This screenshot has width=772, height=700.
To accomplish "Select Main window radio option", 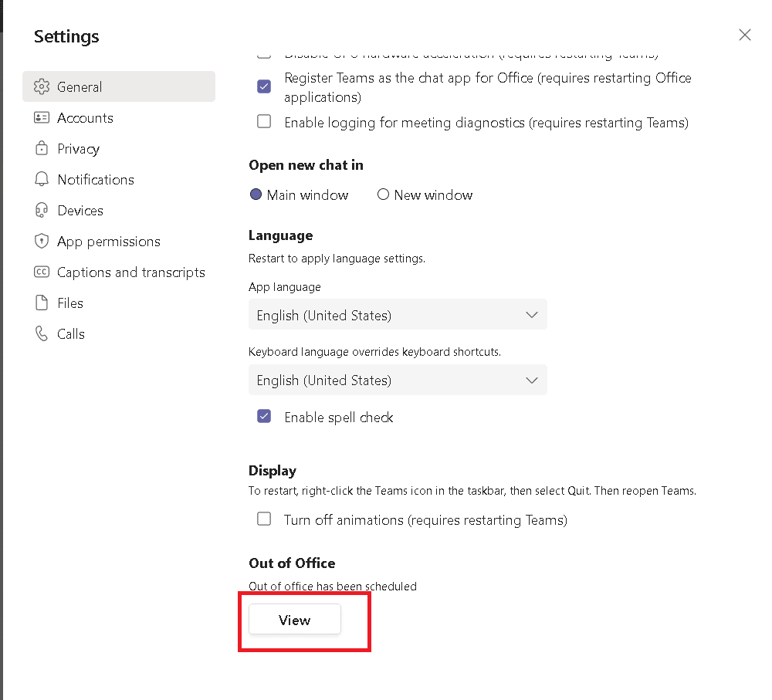I will [256, 194].
